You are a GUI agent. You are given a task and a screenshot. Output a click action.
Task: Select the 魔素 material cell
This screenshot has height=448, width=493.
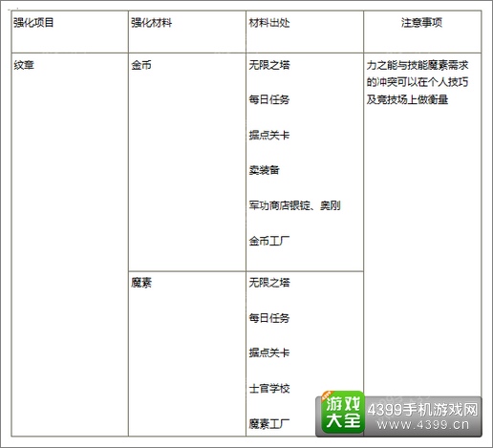click(x=141, y=283)
